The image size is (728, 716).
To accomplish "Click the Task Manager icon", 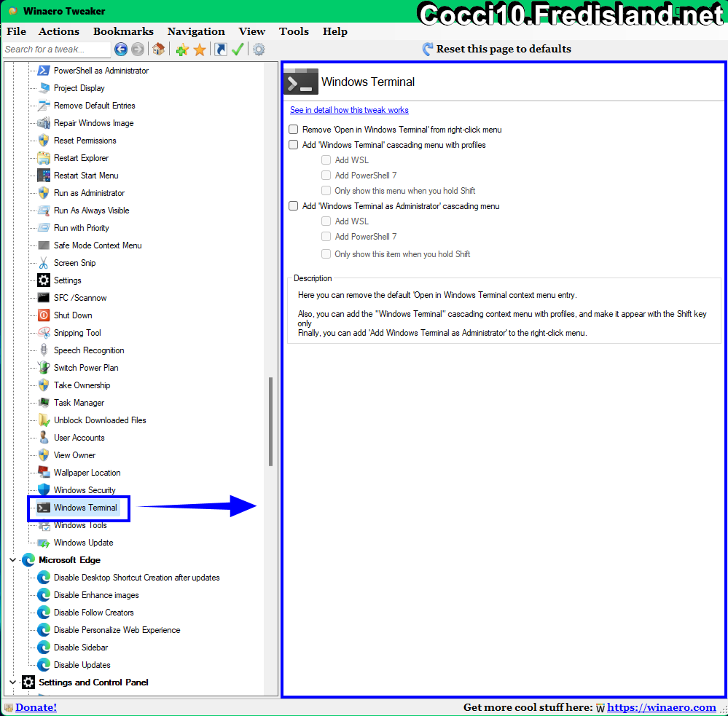I will point(44,403).
